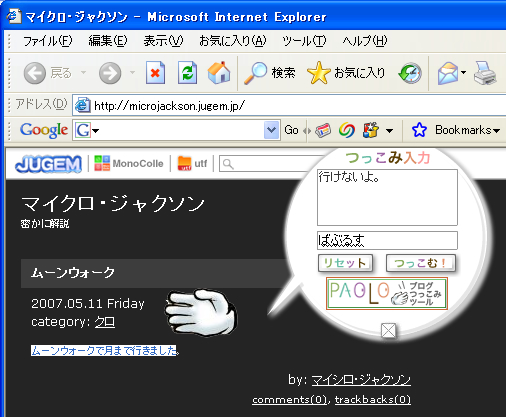This screenshot has height=417, width=506.
Task: Open the ツール(T) menu
Action: [x=304, y=41]
